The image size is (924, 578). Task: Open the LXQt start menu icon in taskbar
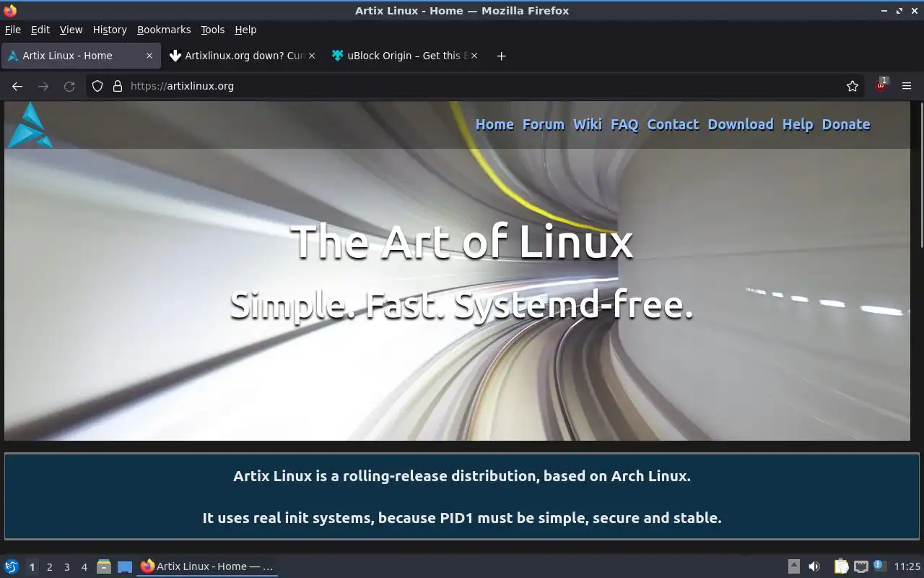12,566
